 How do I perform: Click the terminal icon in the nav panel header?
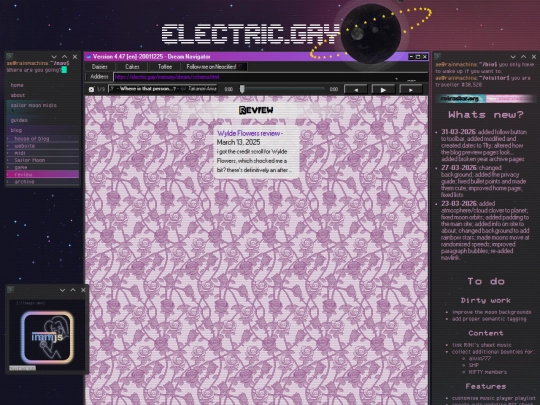pyautogui.click(x=10, y=56)
